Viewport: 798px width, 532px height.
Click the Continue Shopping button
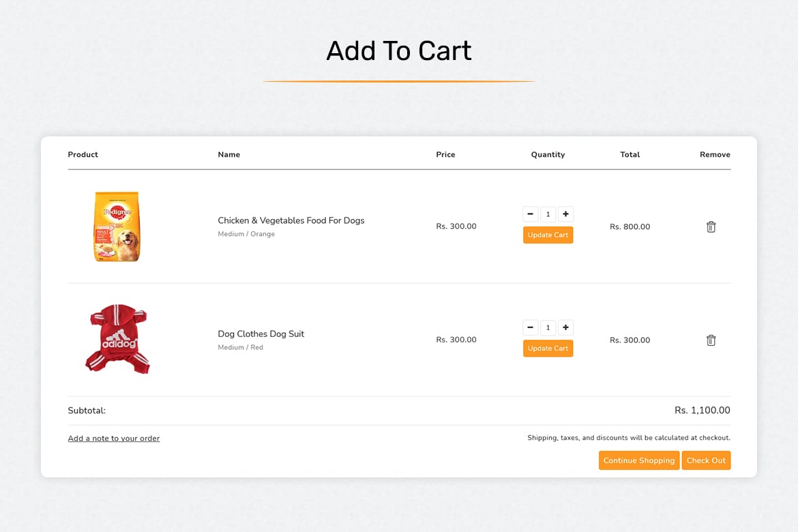(638, 460)
